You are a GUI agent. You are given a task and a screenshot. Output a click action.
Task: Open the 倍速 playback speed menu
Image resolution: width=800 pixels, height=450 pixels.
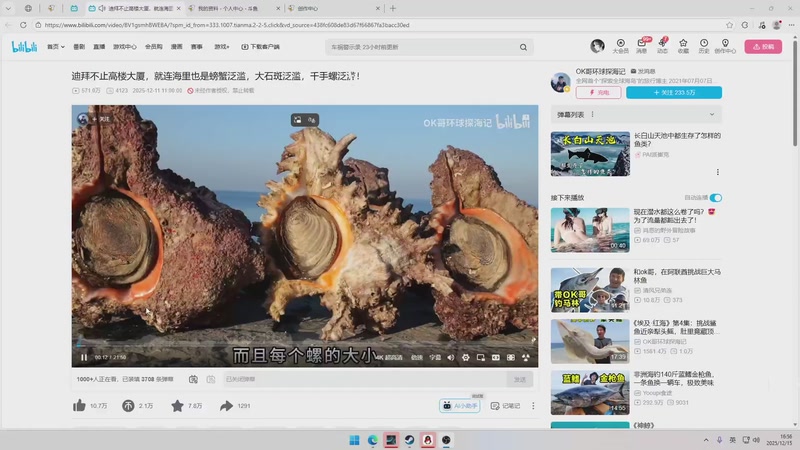417,358
